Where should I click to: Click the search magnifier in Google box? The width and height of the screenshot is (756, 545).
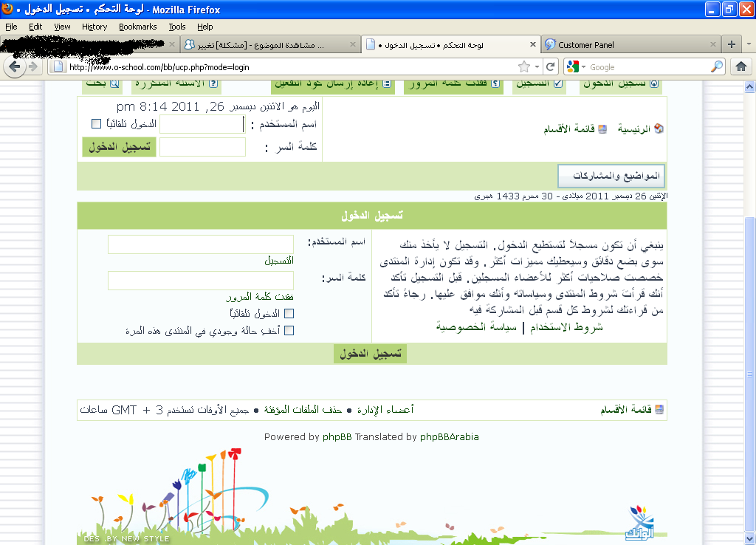pyautogui.click(x=717, y=67)
